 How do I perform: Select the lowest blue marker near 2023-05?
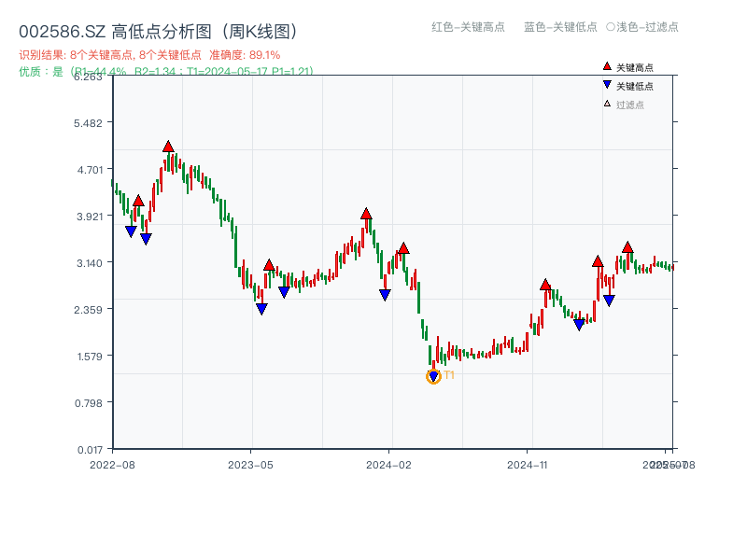tap(261, 309)
